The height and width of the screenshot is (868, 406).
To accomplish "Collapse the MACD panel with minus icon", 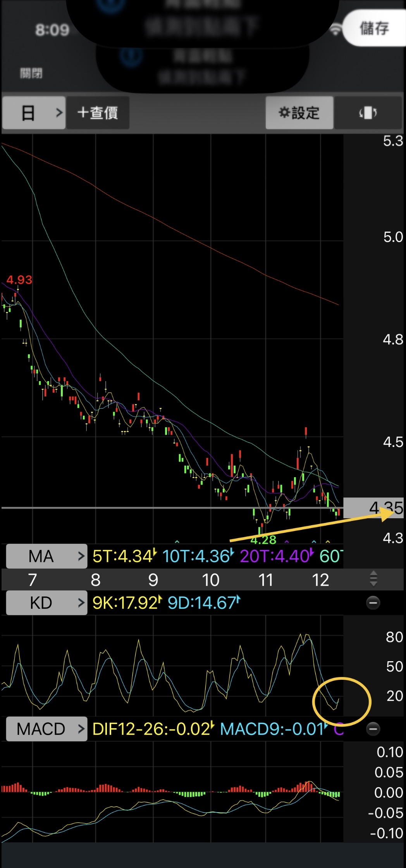I will click(x=373, y=729).
